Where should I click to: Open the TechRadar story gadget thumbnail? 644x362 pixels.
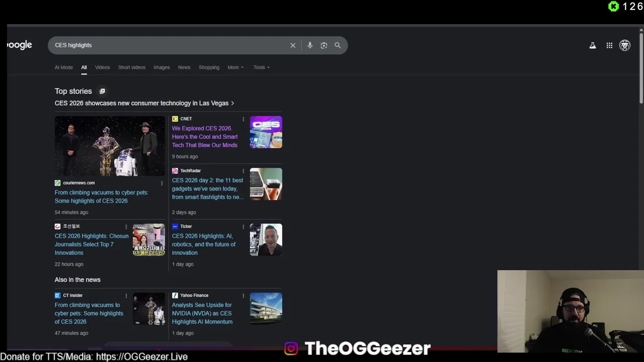click(x=266, y=184)
